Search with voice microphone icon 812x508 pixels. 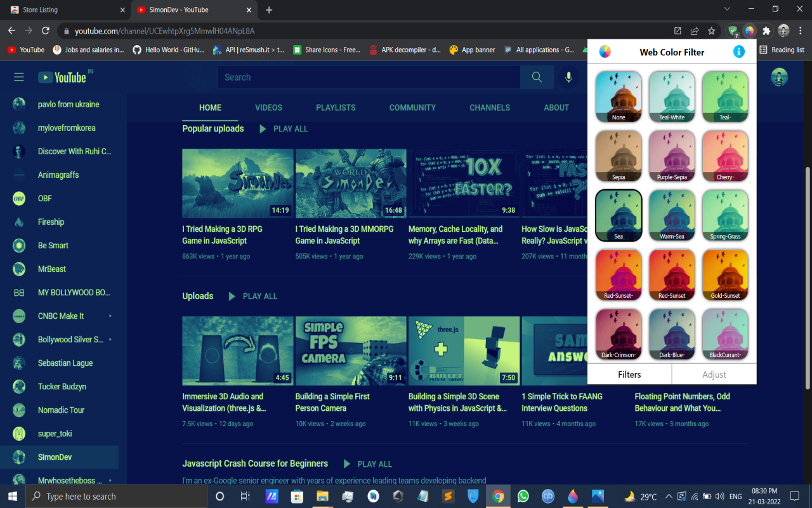568,77
